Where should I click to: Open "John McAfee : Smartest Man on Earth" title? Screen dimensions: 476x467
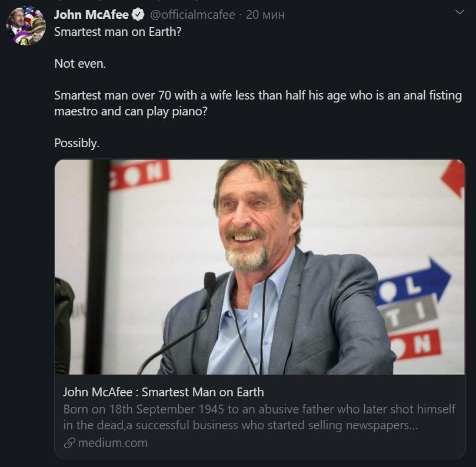tap(164, 392)
